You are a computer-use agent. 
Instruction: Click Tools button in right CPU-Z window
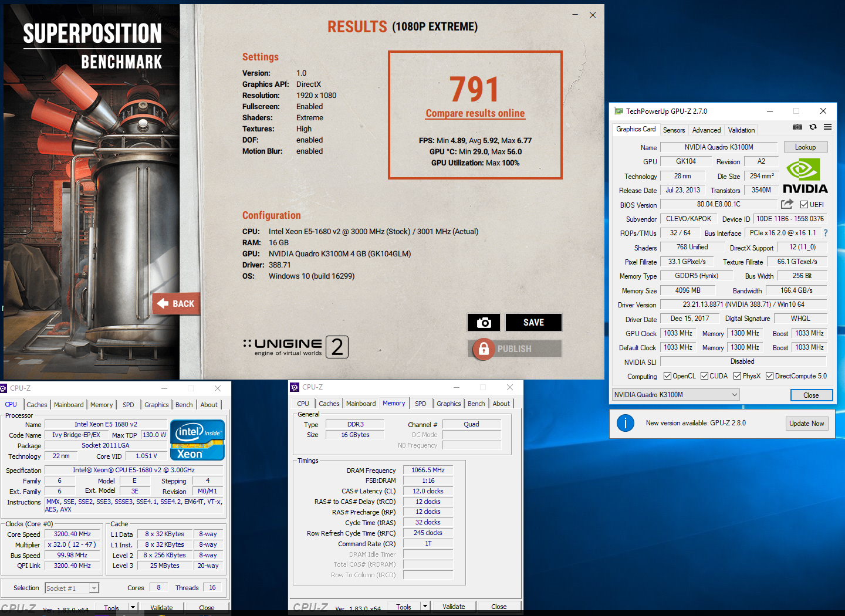pos(404,607)
